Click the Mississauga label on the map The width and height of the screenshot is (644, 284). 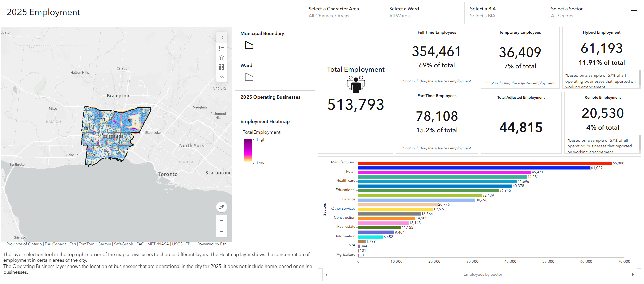[110, 136]
